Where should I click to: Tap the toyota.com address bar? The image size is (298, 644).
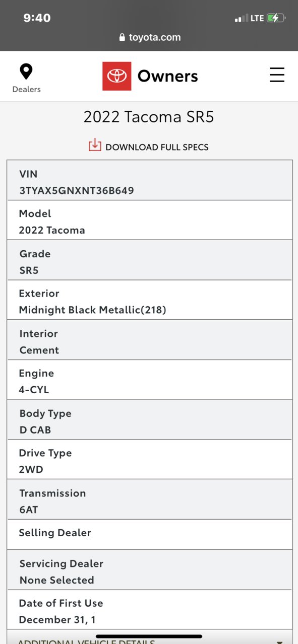pos(149,38)
